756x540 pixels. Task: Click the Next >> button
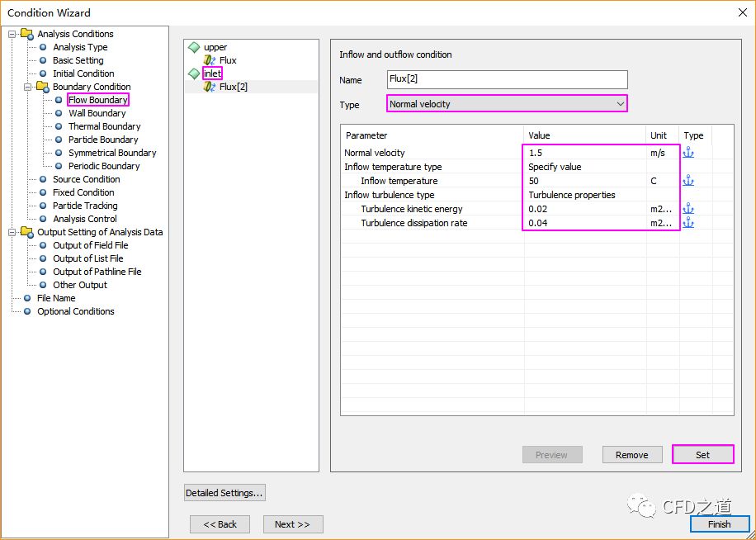click(292, 524)
